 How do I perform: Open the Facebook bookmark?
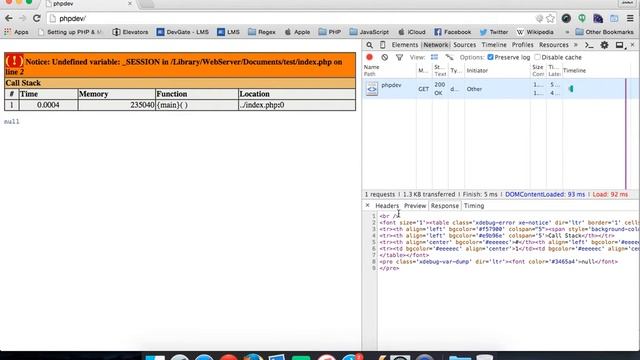click(452, 32)
